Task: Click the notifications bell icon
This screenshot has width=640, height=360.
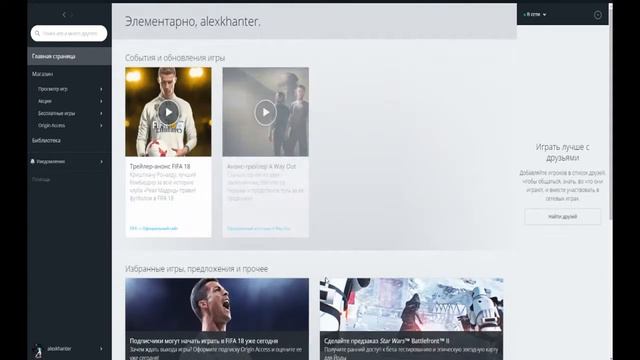Action: tap(33, 162)
